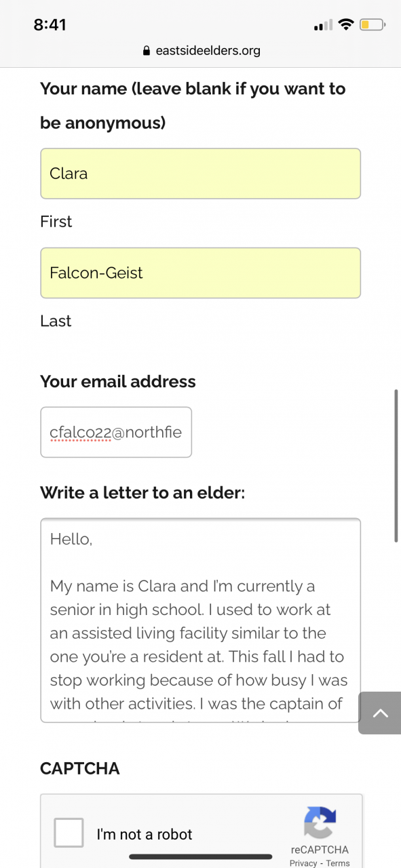Select the email address input field

116,432
